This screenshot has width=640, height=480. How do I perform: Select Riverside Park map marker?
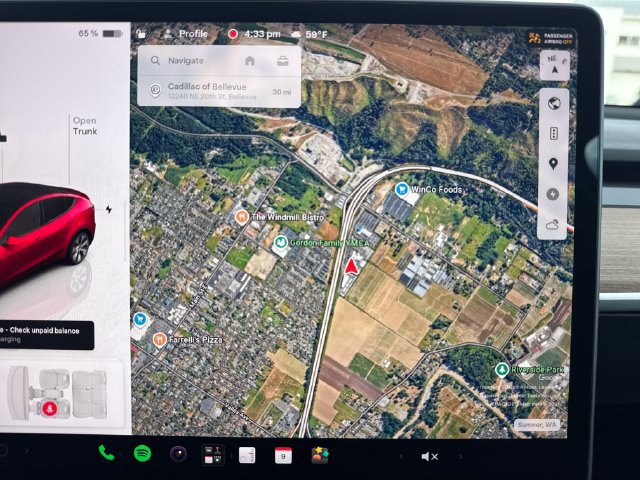pos(502,369)
